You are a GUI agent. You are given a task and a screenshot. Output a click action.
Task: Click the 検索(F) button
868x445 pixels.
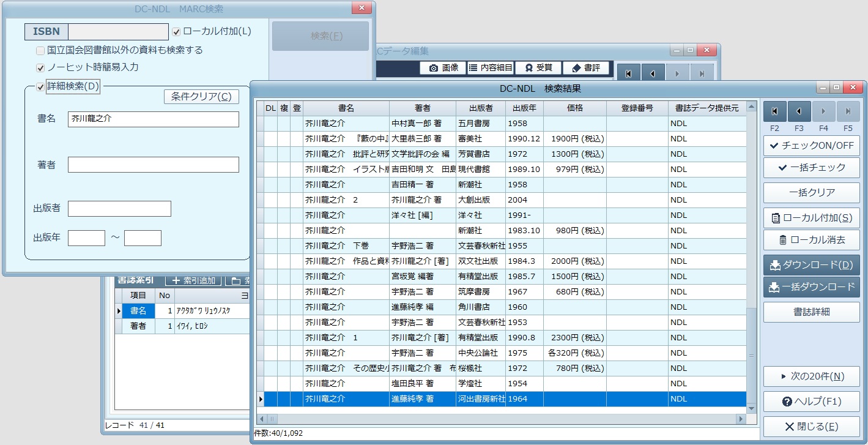[321, 36]
